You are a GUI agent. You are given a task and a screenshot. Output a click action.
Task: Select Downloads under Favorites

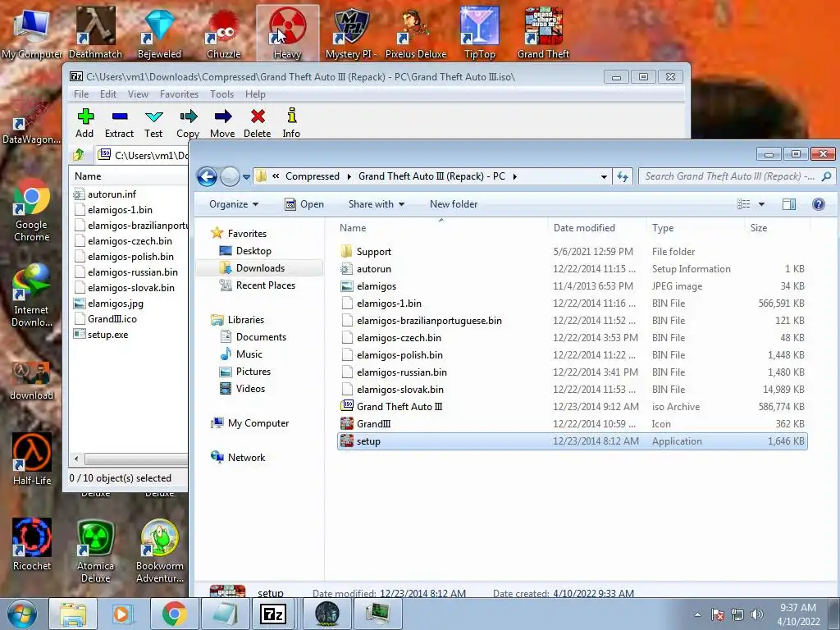click(260, 268)
